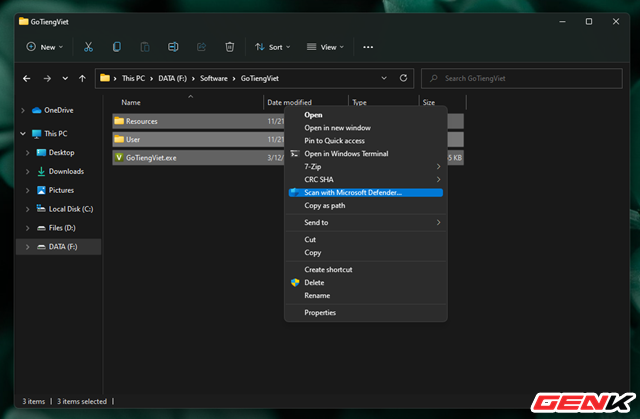Choose Scan with Microsoft Defender
This screenshot has width=640, height=419.
click(365, 193)
